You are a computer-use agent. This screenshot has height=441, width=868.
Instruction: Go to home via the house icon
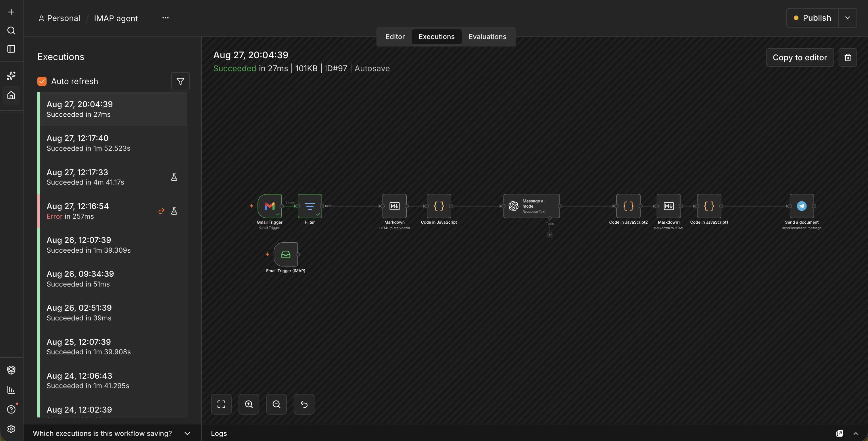coord(11,95)
